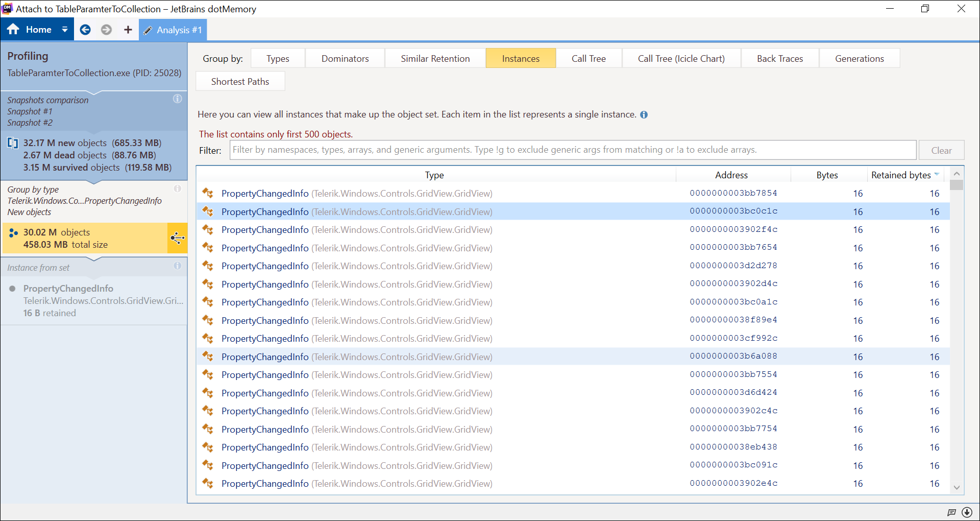Click the instance icon for address 0000000003bb7654
This screenshot has width=980, height=521.
point(208,248)
